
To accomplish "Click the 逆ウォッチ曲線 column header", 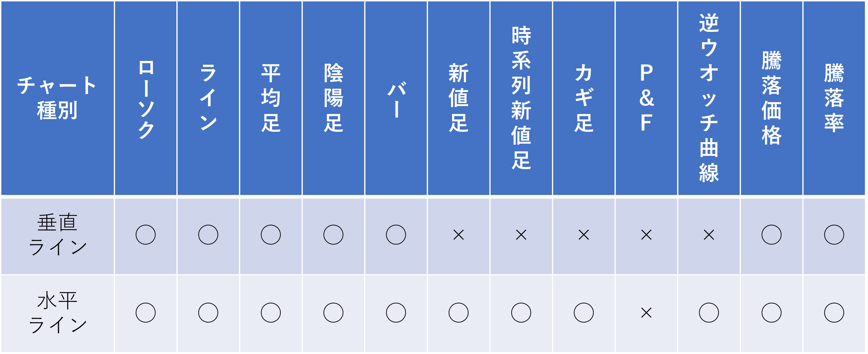I will coord(709,98).
